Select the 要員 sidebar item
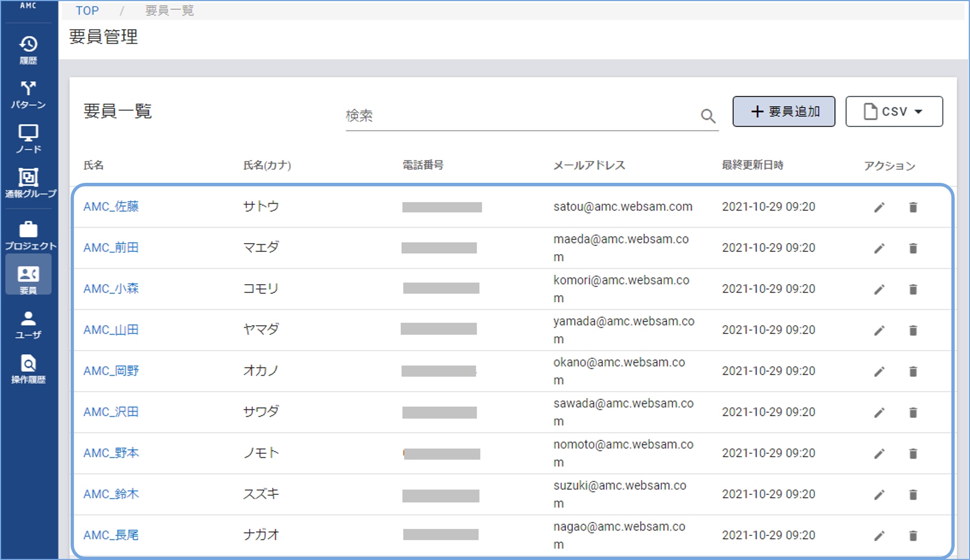Screen dimensions: 970x560 [28, 274]
